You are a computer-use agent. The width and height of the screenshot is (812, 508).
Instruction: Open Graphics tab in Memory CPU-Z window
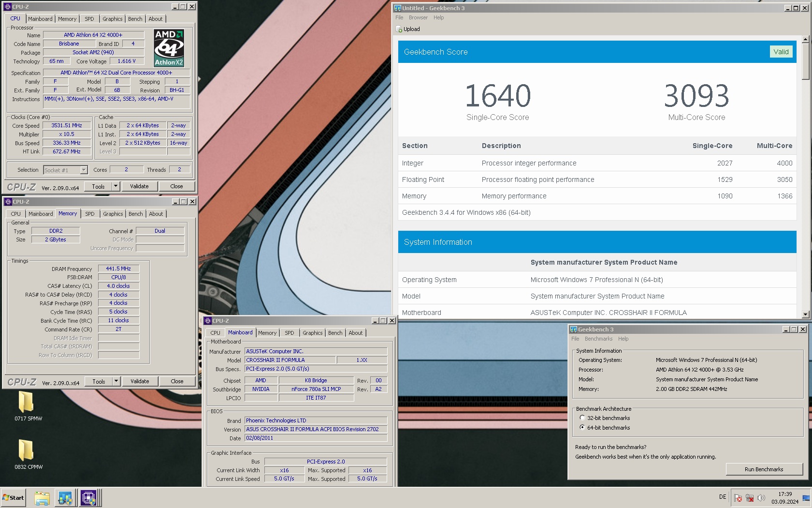pos(113,214)
